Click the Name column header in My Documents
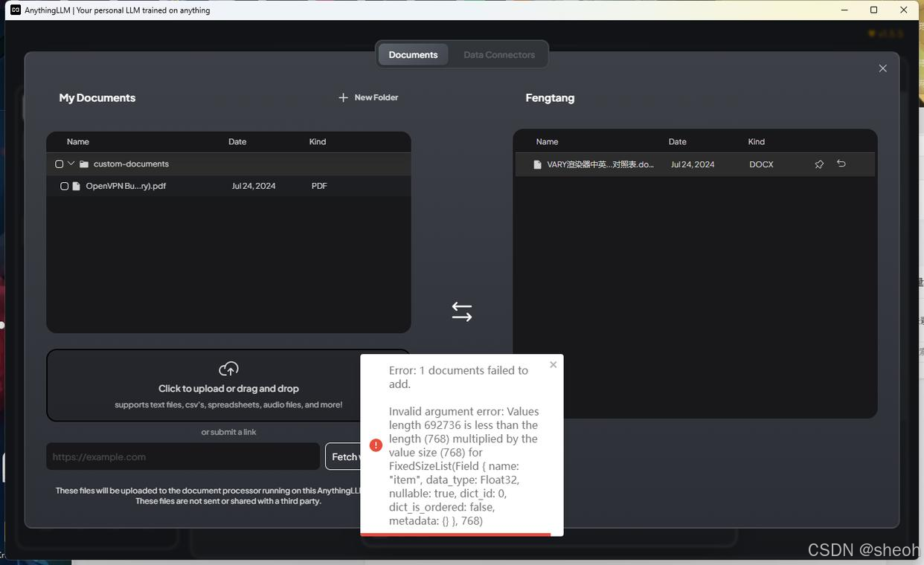The image size is (924, 565). (x=78, y=141)
